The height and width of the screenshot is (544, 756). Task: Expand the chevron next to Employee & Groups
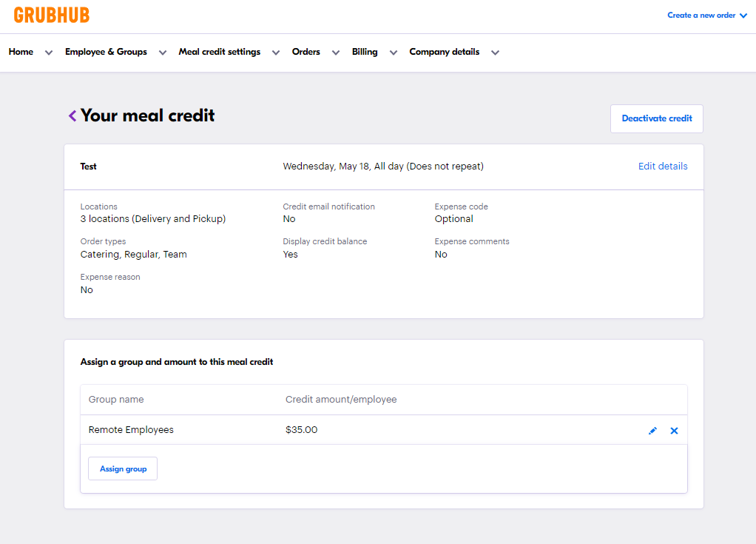[x=163, y=53]
